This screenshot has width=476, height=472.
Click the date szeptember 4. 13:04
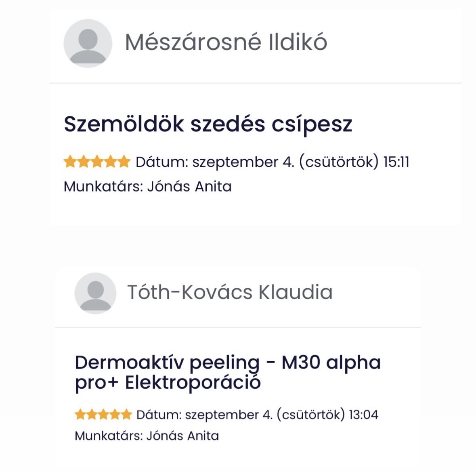point(257,415)
